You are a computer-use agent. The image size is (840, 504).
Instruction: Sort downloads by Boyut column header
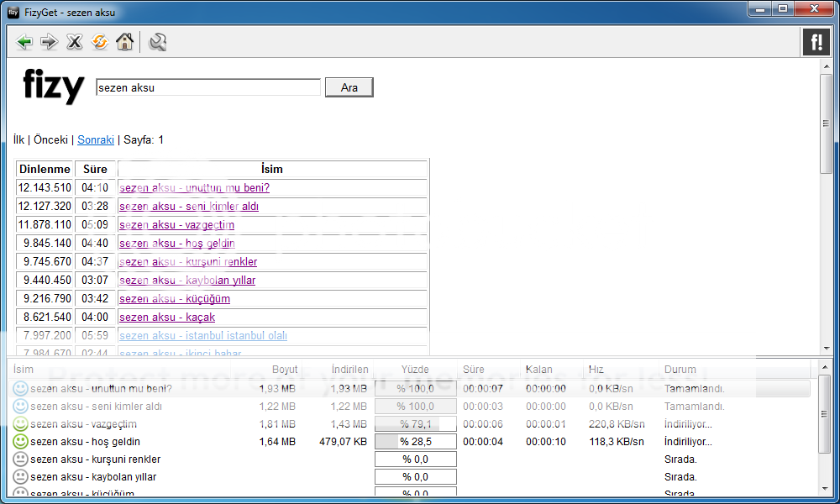tap(284, 370)
